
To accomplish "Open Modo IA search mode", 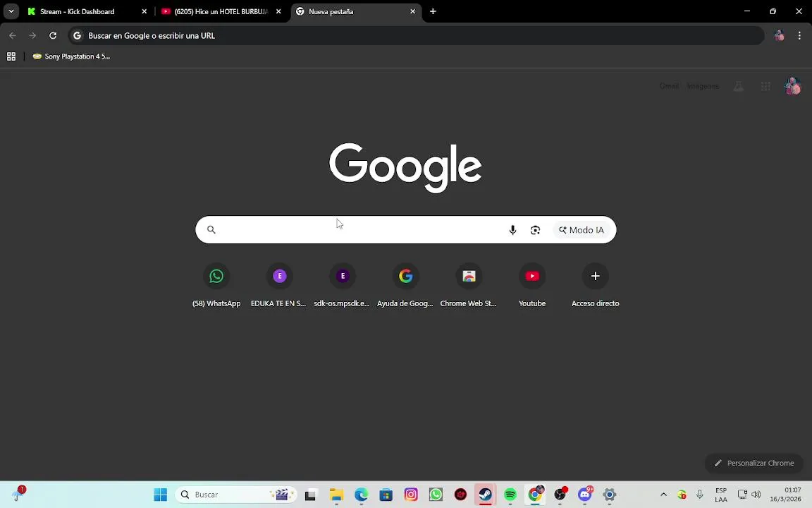I will pos(581,229).
